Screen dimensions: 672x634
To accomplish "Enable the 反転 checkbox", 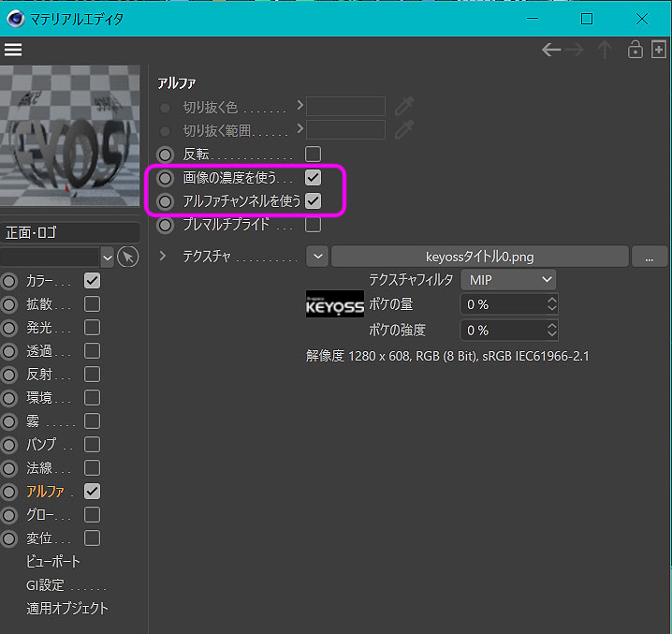I will pos(314,154).
